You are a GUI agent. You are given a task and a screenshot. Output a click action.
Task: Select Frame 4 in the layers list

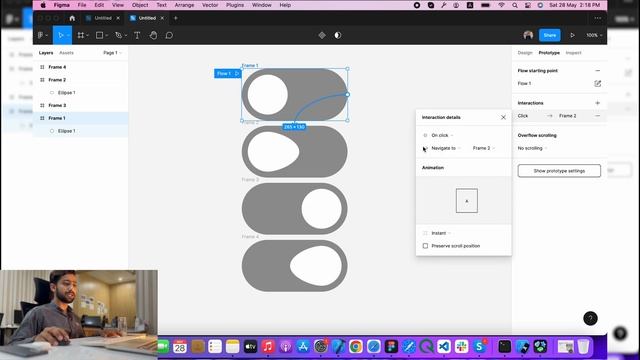80,67
